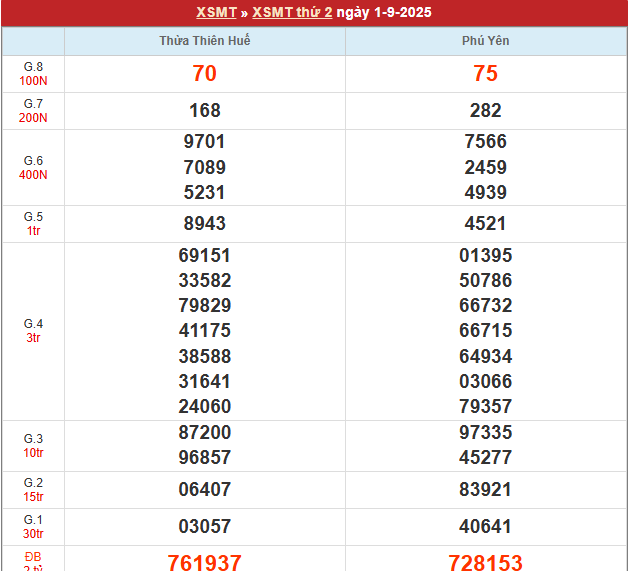Click the G.2 15tr prize label
The image size is (629, 571).
pos(33,490)
